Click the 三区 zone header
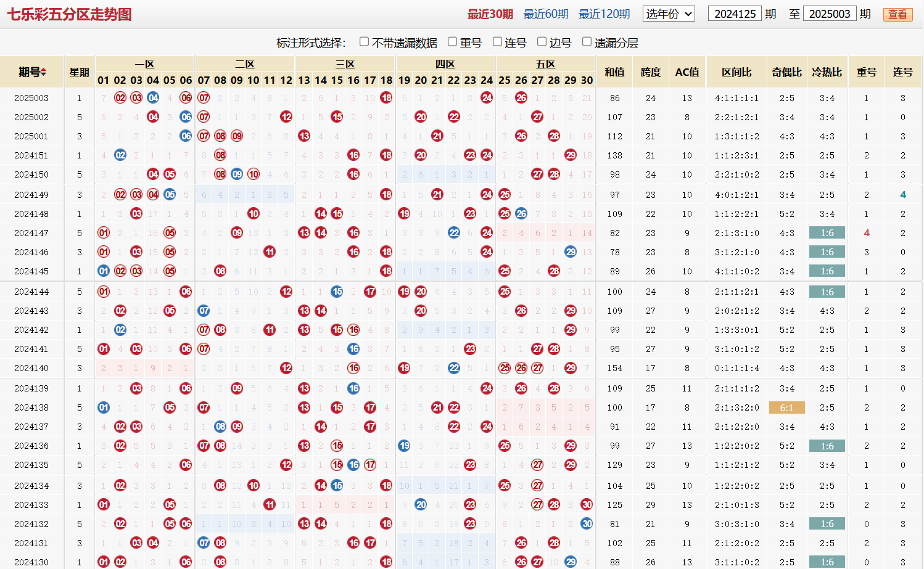This screenshot has height=569, width=924. [x=345, y=64]
